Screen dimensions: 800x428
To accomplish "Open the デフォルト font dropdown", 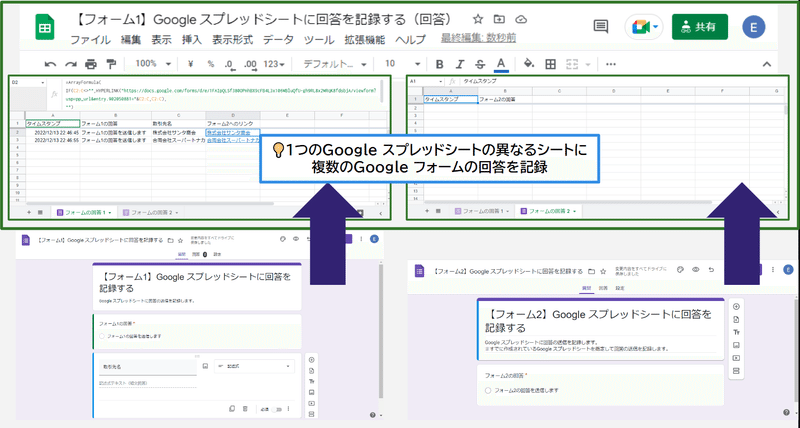I will 335,64.
